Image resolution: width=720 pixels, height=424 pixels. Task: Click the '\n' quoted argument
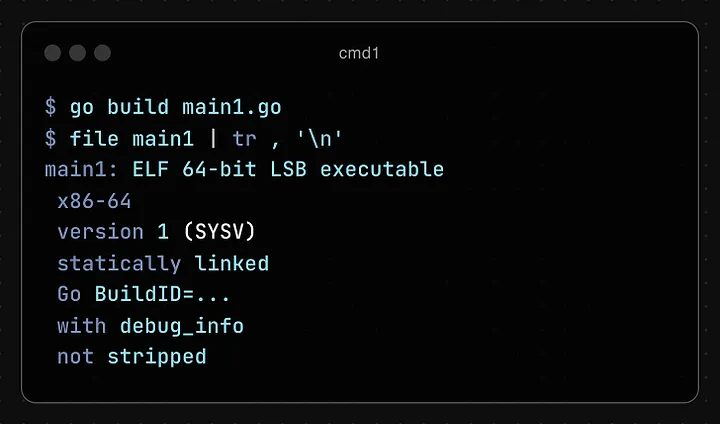[320, 138]
